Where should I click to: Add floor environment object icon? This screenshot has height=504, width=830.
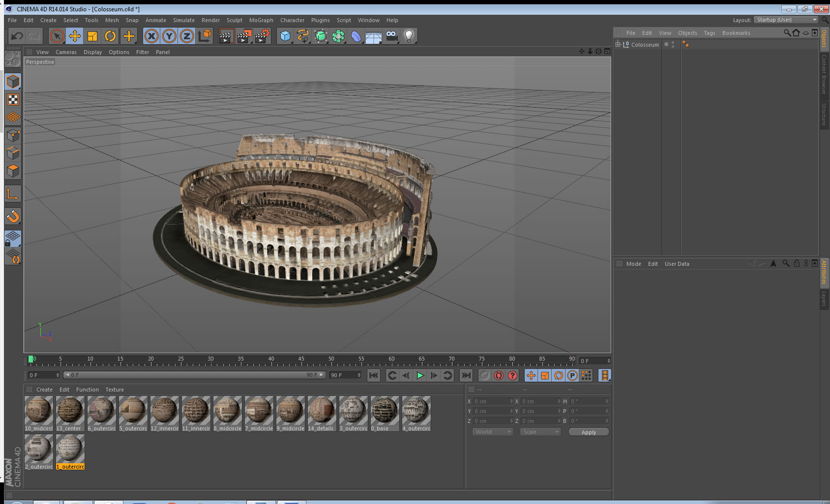tap(374, 36)
